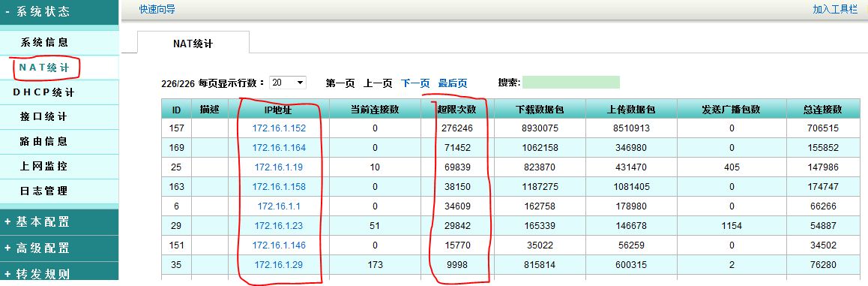The width and height of the screenshot is (868, 286).
Task: Open IP link 172.16.1.19
Action: pyautogui.click(x=279, y=167)
